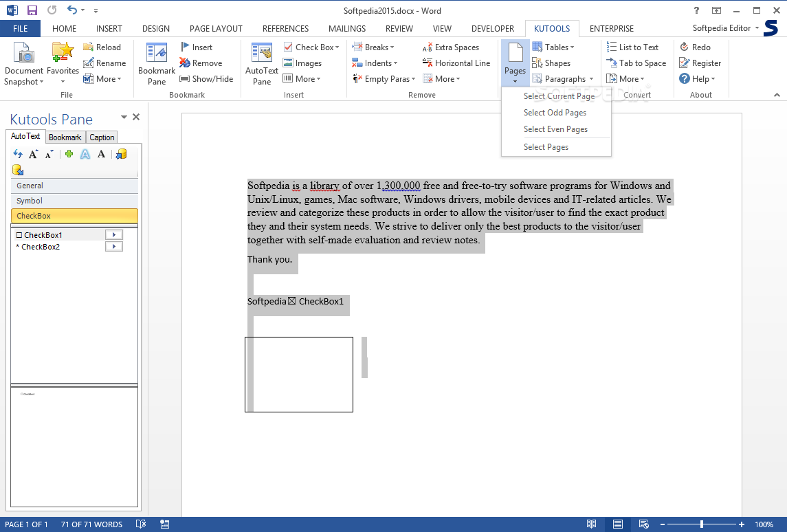Open the Document Snapshot tool
The height and width of the screenshot is (532, 787).
[x=23, y=64]
